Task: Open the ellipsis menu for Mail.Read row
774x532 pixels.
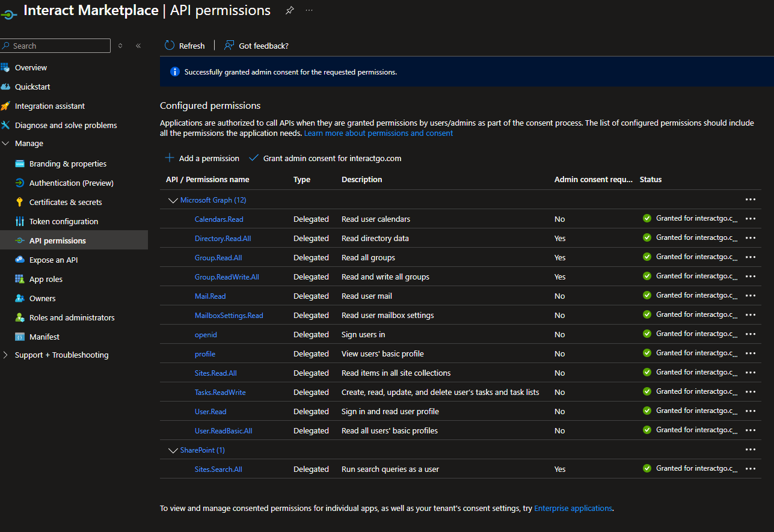Action: coord(751,296)
